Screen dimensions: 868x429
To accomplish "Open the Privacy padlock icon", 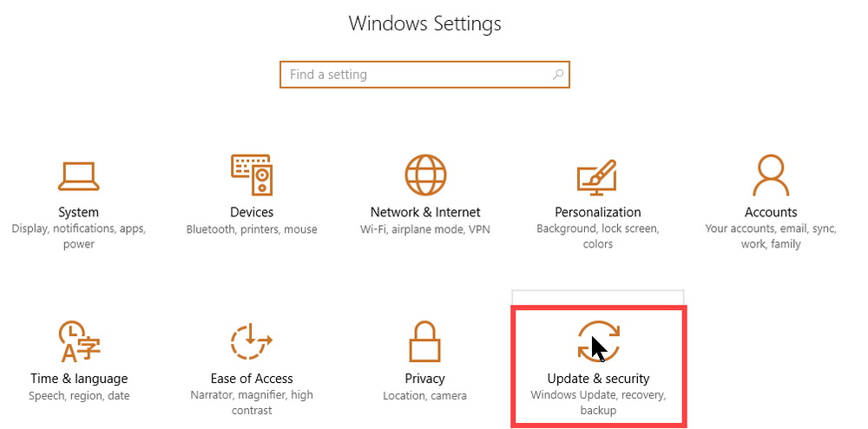I will (x=424, y=341).
